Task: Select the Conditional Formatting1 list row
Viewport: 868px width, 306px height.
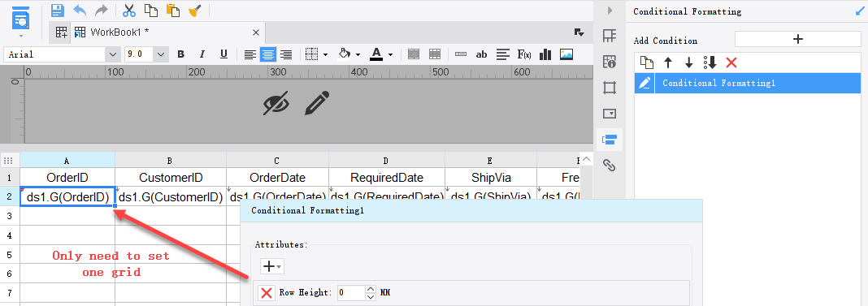Action: [x=748, y=83]
